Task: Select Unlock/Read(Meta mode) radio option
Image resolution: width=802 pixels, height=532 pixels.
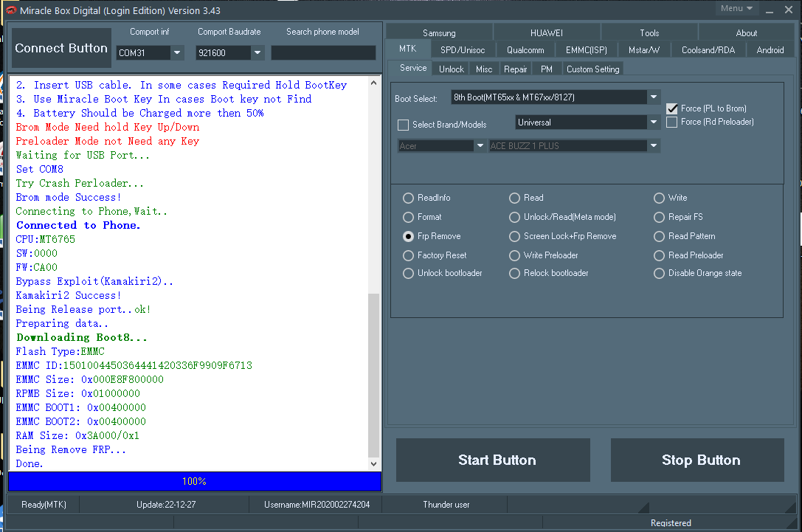Action: (514, 218)
